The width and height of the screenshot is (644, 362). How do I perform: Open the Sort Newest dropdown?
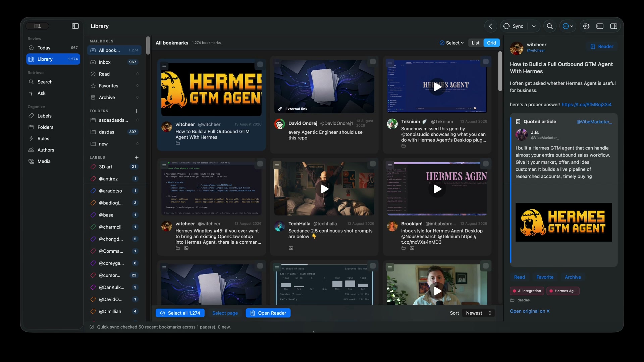tap(478, 313)
